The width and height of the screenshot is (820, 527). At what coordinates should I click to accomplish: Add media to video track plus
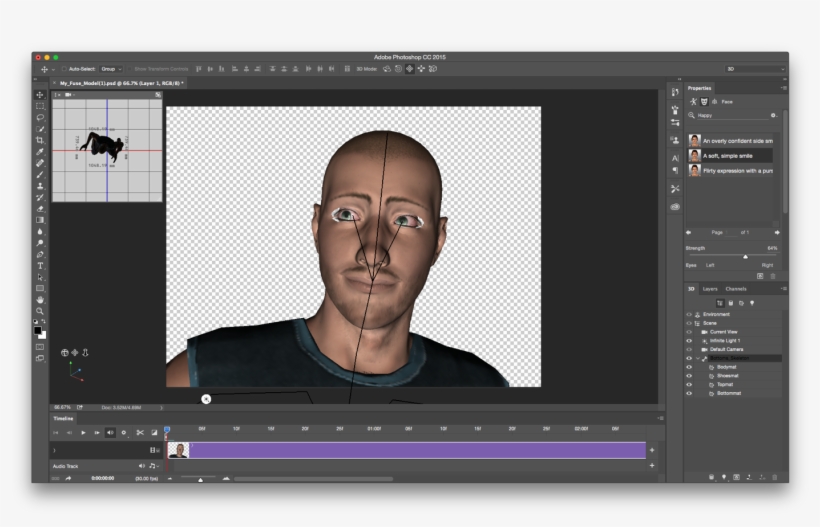(x=652, y=450)
